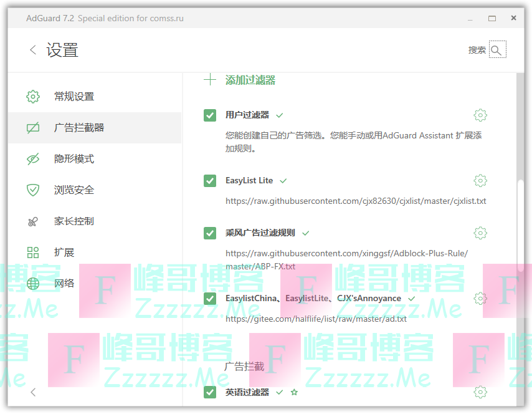The image size is (532, 414).
Task: Click the 添加过滤器 link
Action: point(250,80)
